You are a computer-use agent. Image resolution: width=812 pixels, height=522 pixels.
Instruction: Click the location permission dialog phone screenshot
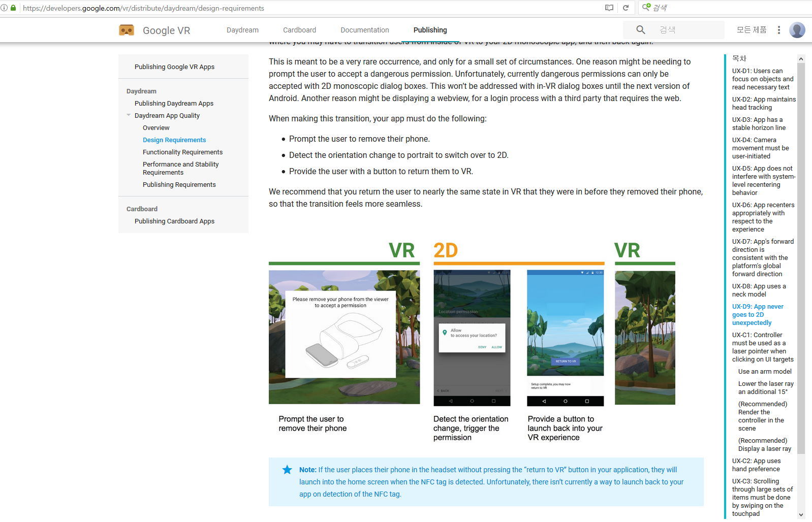472,338
